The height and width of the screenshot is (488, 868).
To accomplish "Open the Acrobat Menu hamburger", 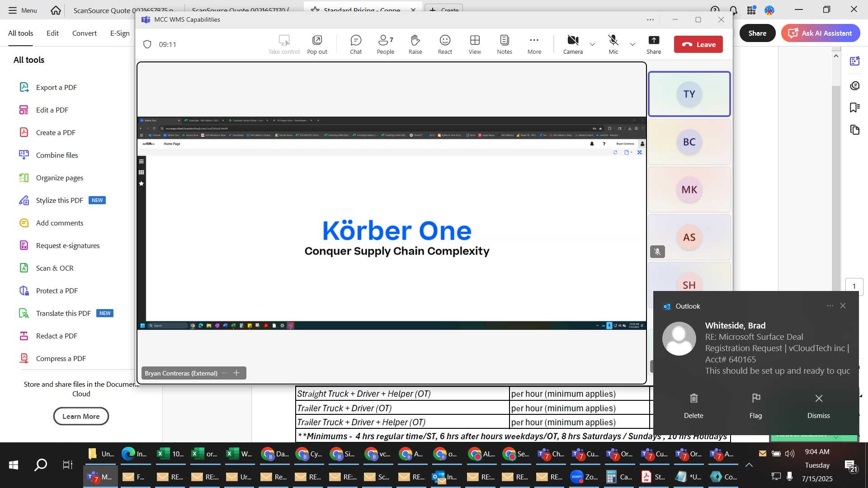I will pos(23,10).
